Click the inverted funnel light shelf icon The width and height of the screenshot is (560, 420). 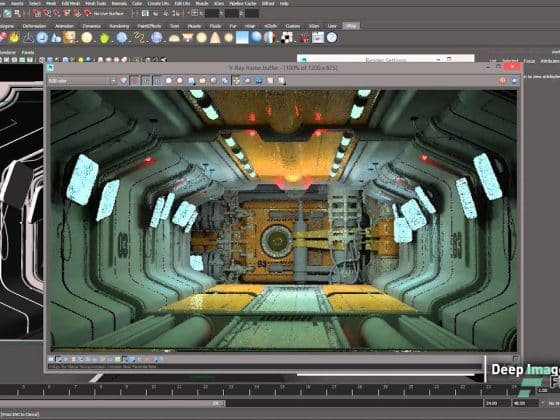[x=188, y=37]
